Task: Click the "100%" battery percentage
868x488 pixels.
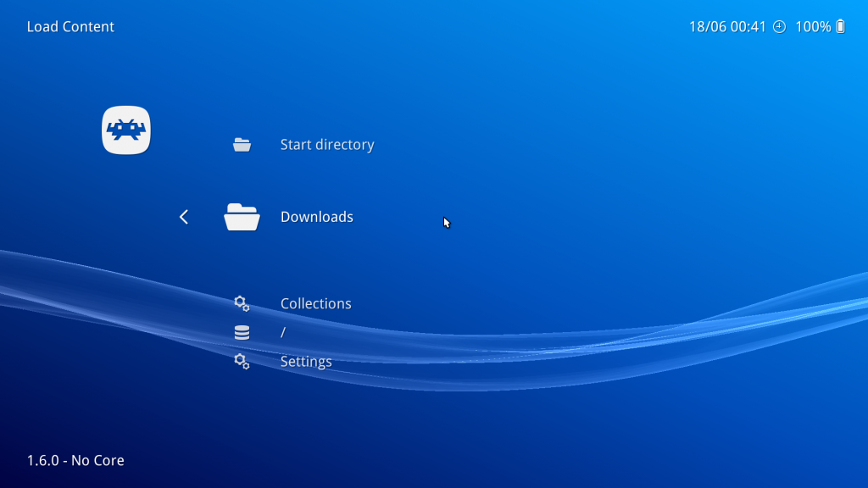Action: tap(813, 26)
